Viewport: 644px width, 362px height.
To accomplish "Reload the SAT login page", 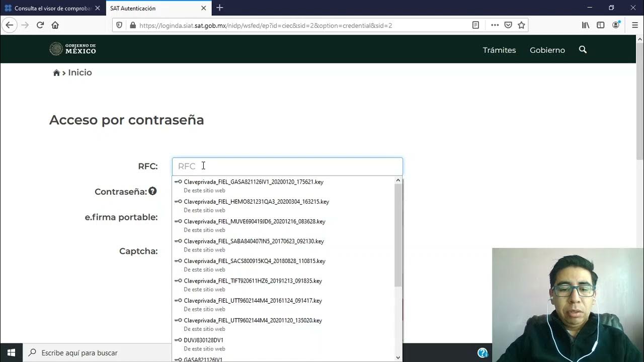I will point(40,25).
